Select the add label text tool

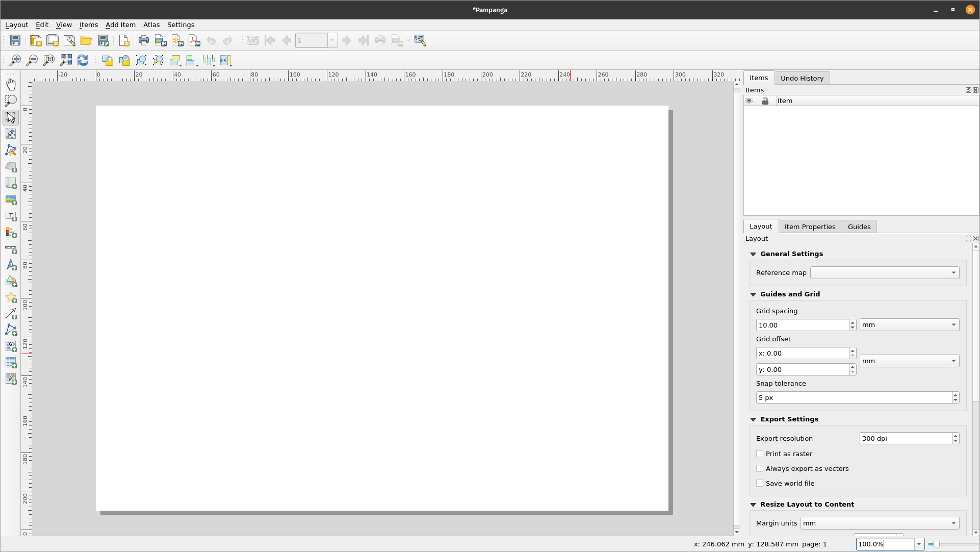click(x=10, y=215)
